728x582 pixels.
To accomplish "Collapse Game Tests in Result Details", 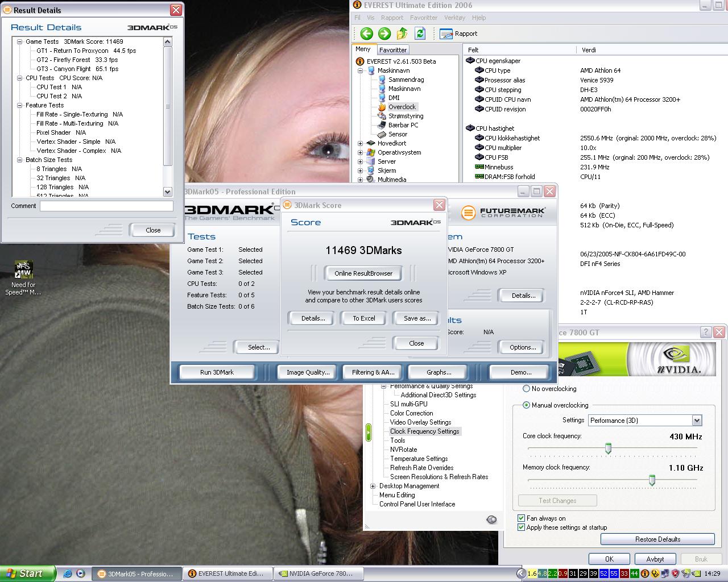I will point(19,41).
